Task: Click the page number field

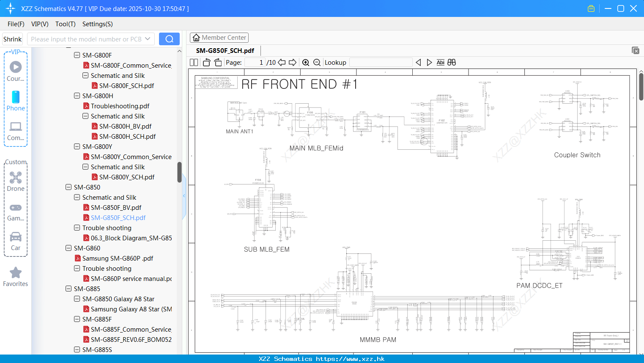Action: pos(255,62)
